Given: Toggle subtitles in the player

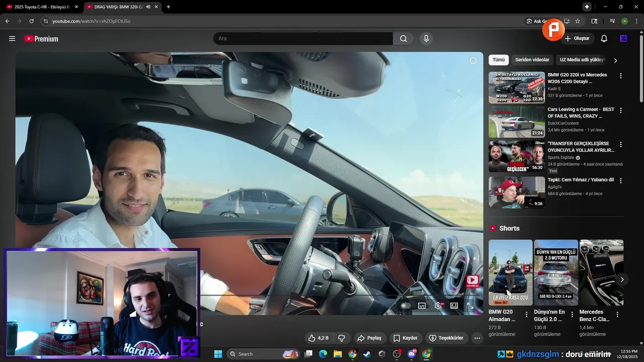Looking at the screenshot, I should point(422,305).
